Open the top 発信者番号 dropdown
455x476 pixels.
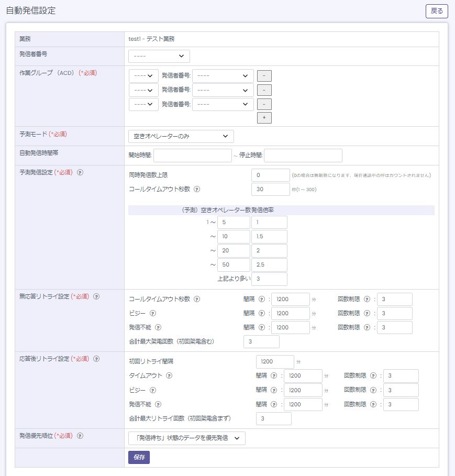[159, 56]
